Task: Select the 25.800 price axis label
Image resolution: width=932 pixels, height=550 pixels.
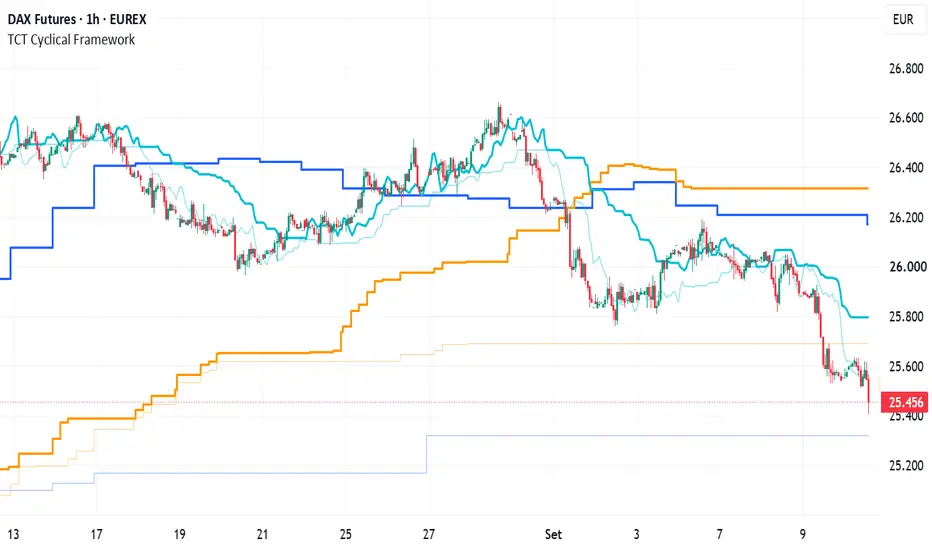Action: (906, 316)
